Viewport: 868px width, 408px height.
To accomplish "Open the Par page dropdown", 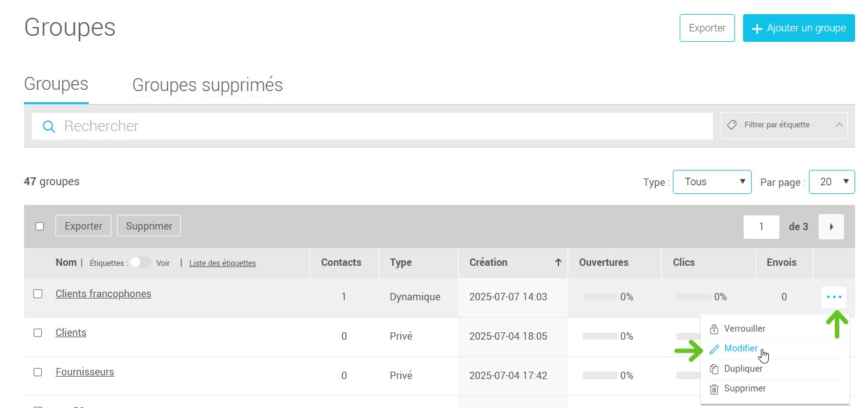I will (831, 182).
